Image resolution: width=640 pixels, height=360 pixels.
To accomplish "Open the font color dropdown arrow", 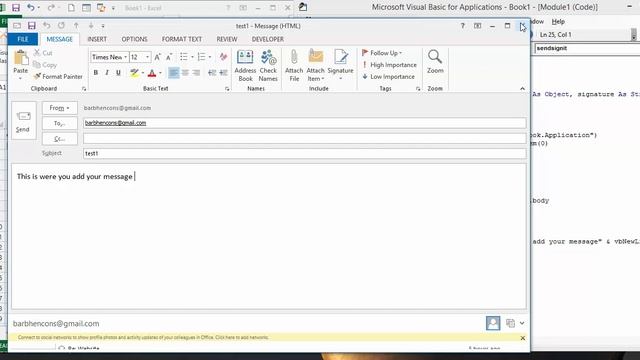I will point(160,73).
